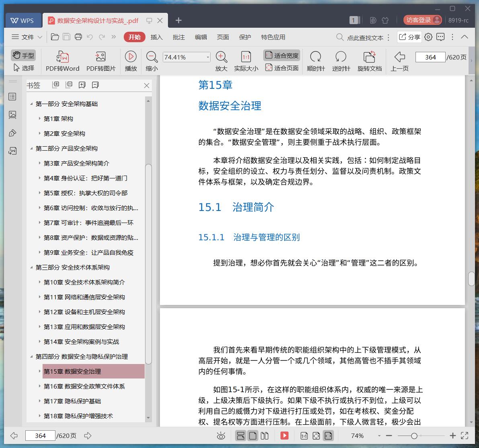
Task: Delete bookmark icon in 书签 panel
Action: pyautogui.click(x=95, y=85)
